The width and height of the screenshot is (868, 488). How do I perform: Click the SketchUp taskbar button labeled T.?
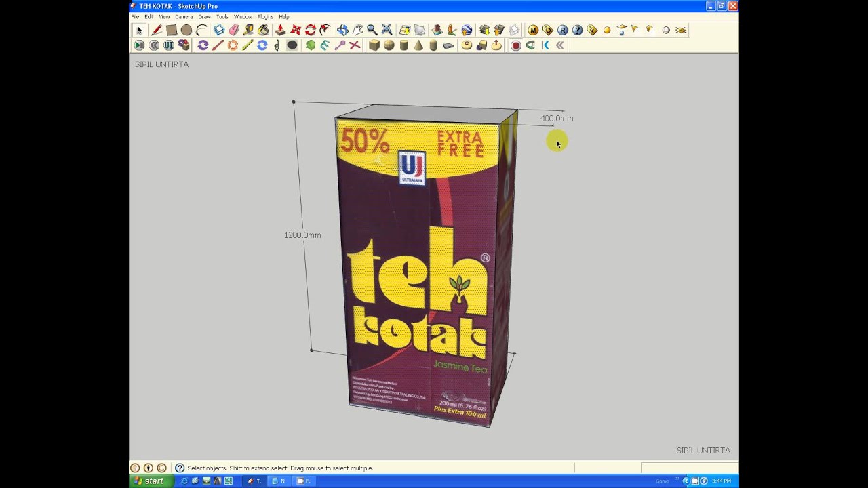tap(255, 481)
